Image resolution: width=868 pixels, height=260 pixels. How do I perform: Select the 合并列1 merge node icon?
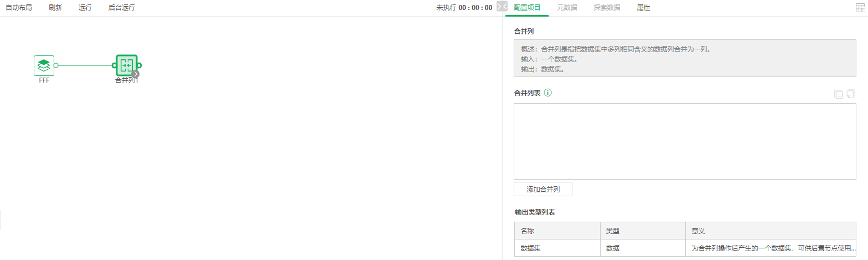coord(127,65)
